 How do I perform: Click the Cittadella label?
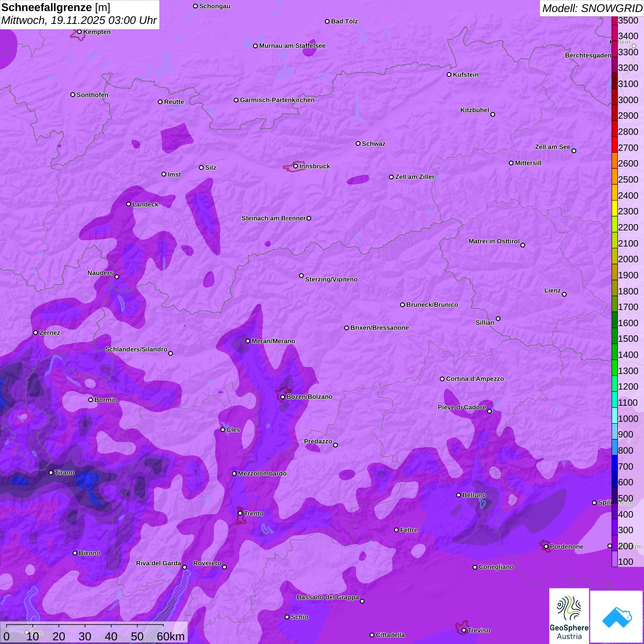390,635
